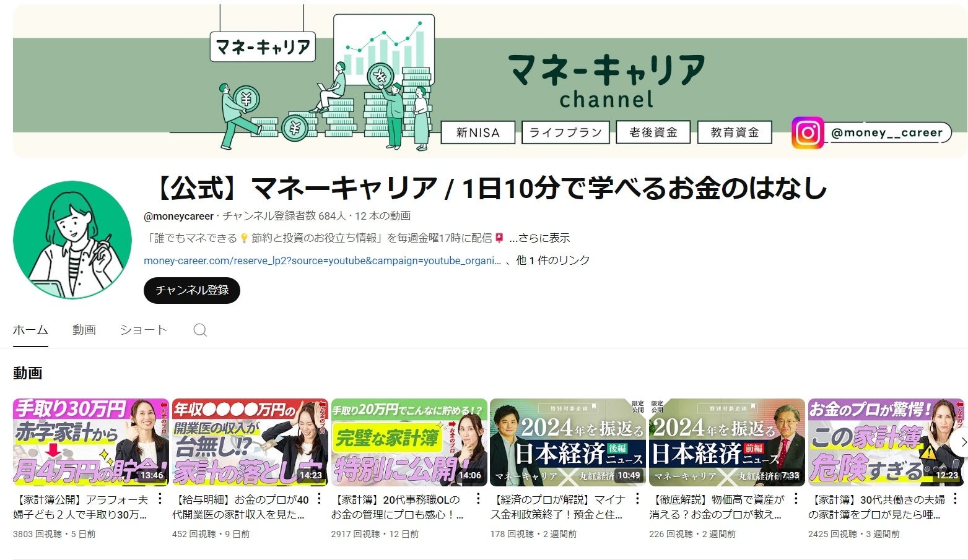Click the 2917 回視聴・12 日前 stats
Viewport: 968px width, 560px height.
[375, 533]
